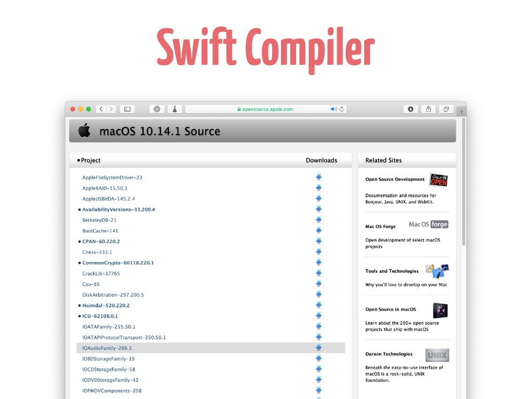Open the IOATAFamily-255.50.1 project link

109,327
